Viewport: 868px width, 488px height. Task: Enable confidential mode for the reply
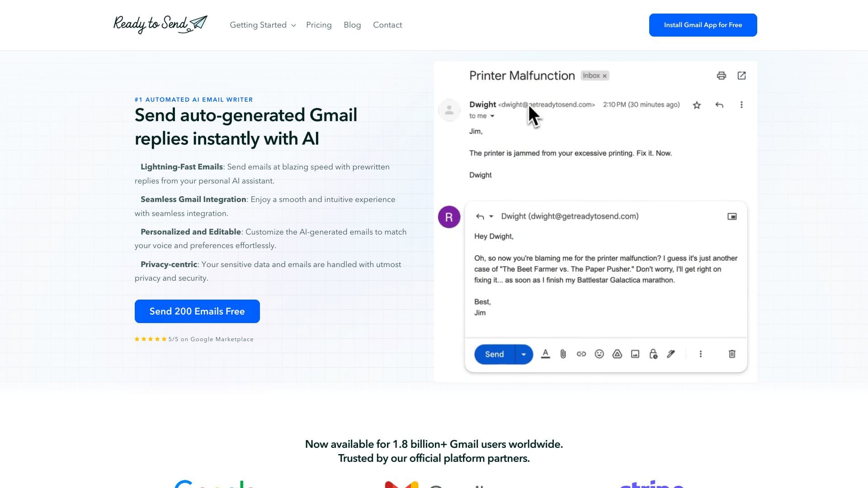652,354
